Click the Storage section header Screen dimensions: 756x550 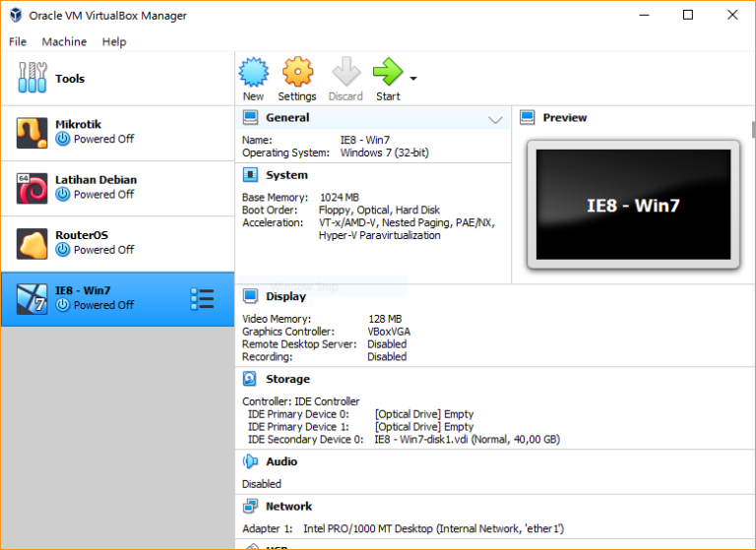pos(287,379)
